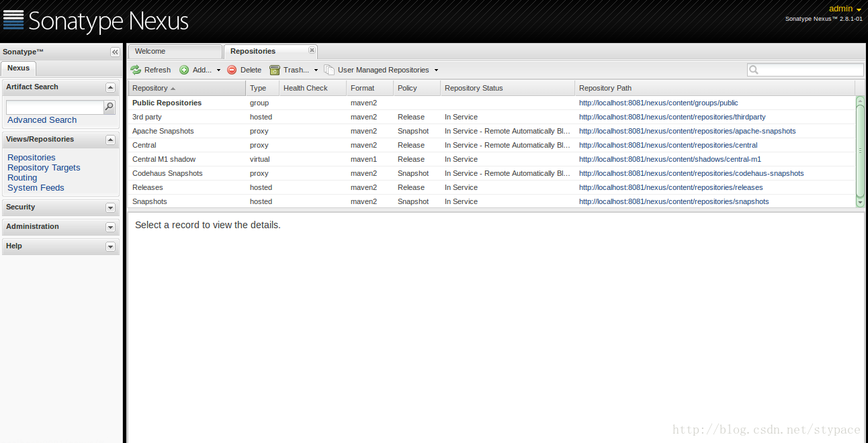Click the Refresh toolbar button
Viewport: 868px width, 443px height.
(x=150, y=70)
